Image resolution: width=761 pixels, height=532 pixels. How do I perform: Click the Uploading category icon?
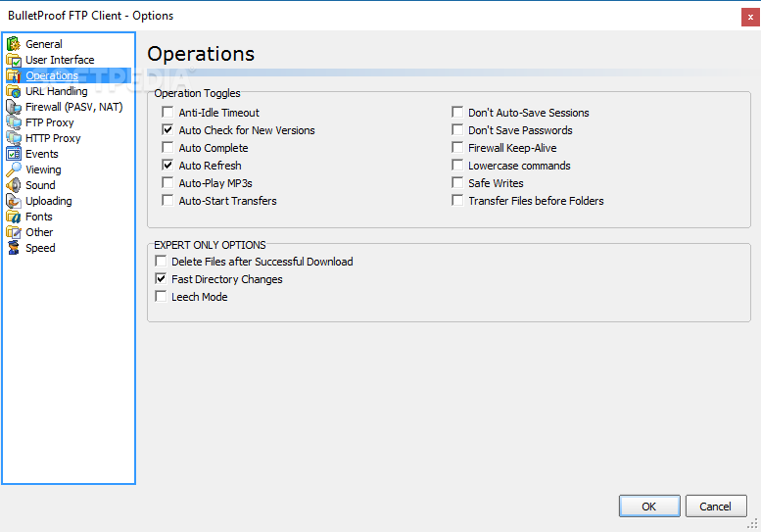pyautogui.click(x=14, y=201)
